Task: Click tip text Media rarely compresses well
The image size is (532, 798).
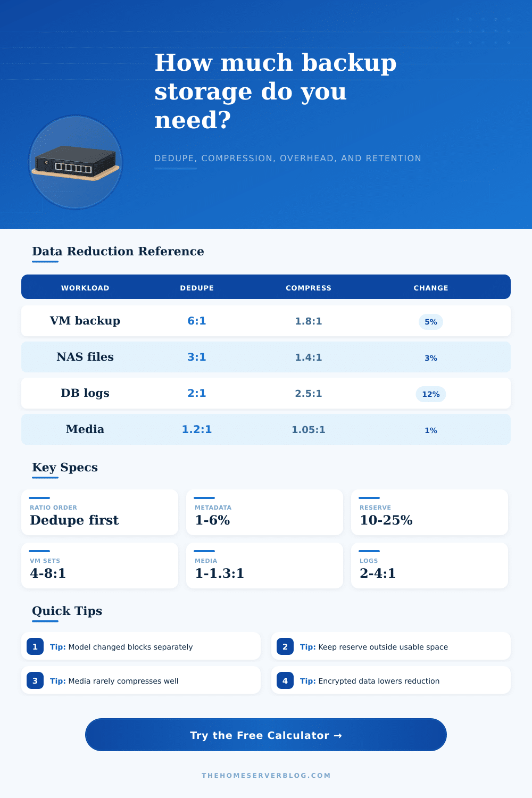Action: (123, 681)
